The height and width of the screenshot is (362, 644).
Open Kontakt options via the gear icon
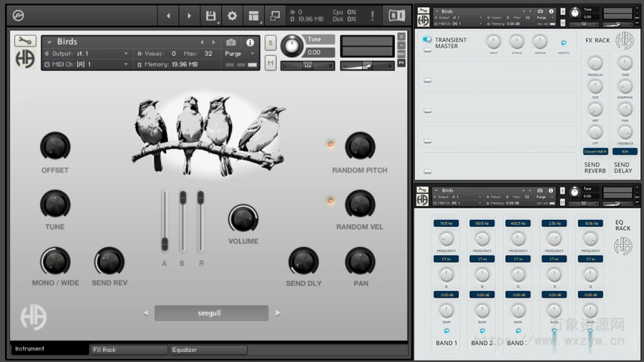(x=231, y=15)
